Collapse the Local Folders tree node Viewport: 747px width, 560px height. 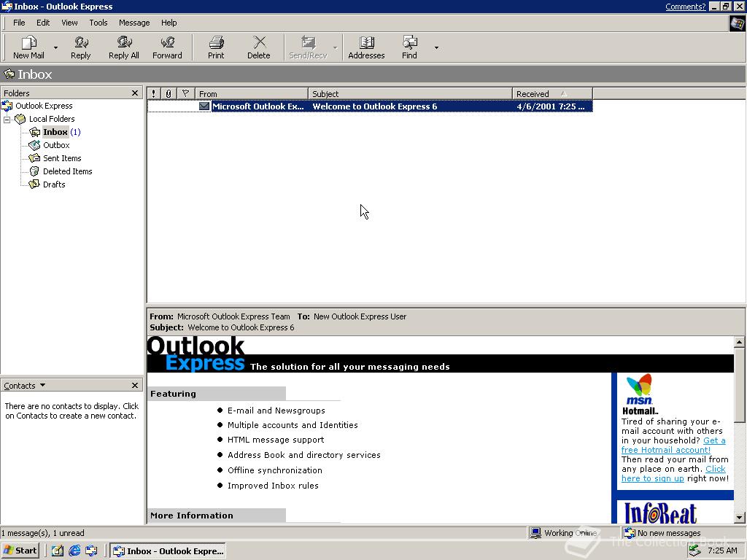(7, 119)
